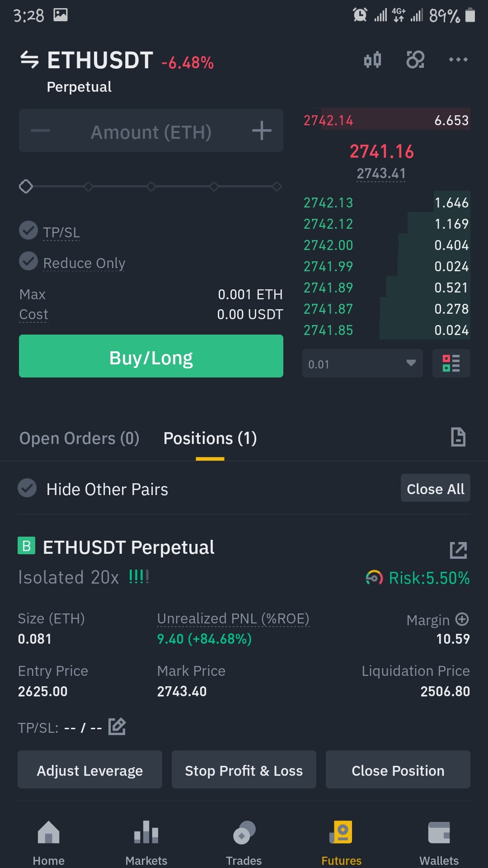Screen dimensions: 488x868
Task: Share the ETHUSDT Perpetual position
Action: [x=459, y=550]
